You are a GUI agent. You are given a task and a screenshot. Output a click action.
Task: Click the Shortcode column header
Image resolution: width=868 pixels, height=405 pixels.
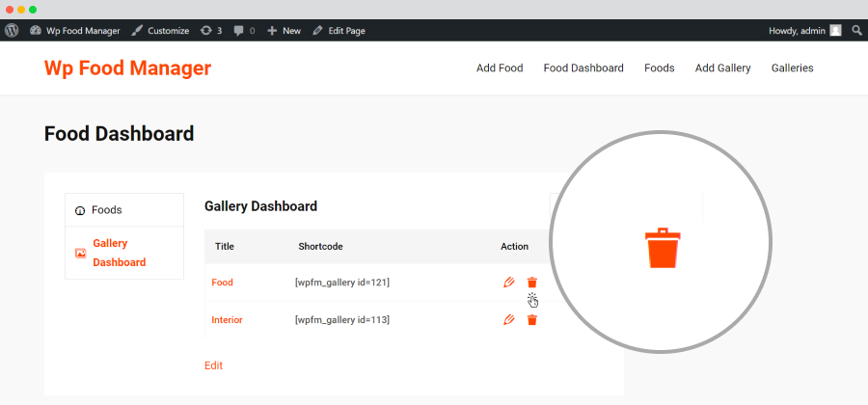320,247
